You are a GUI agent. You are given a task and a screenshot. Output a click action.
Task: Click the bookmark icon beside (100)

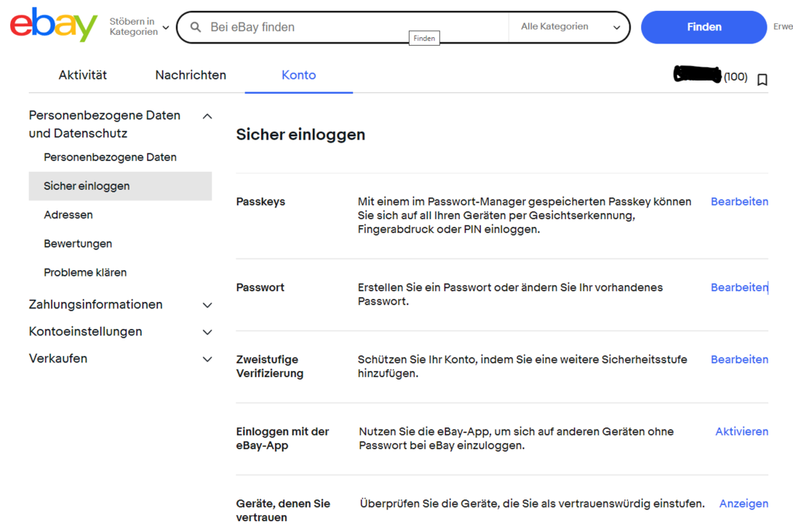point(762,80)
